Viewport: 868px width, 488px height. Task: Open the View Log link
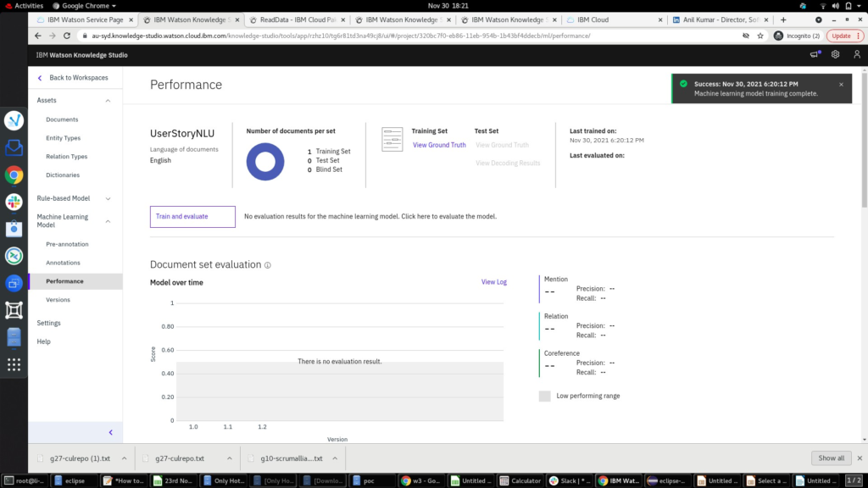pyautogui.click(x=493, y=282)
